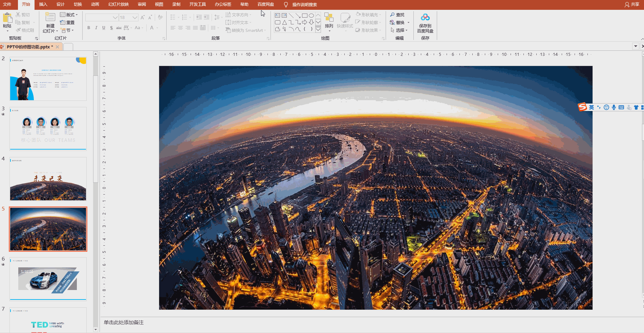The image size is (644, 333).
Task: Click the Sogou microphone voice input icon
Action: point(614,107)
